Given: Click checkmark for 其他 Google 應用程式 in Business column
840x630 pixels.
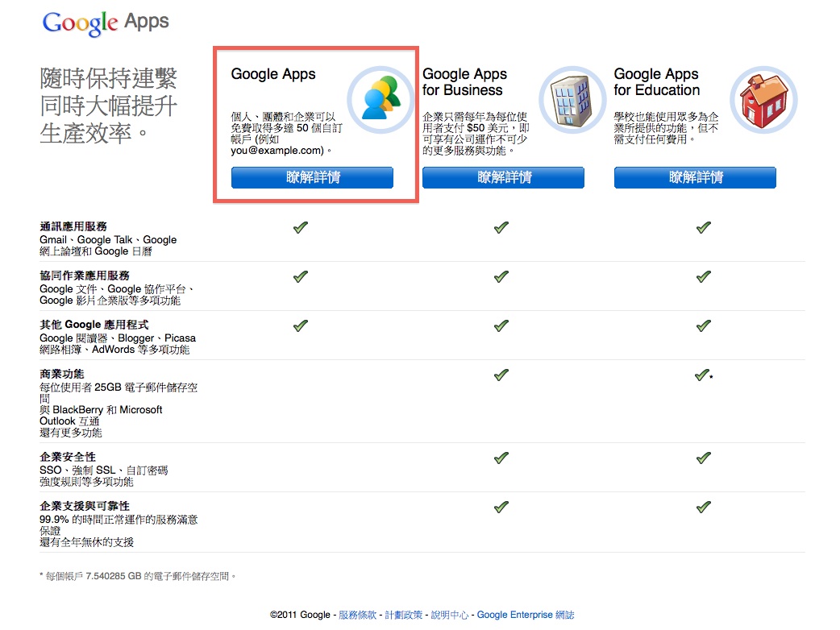Looking at the screenshot, I should (501, 325).
